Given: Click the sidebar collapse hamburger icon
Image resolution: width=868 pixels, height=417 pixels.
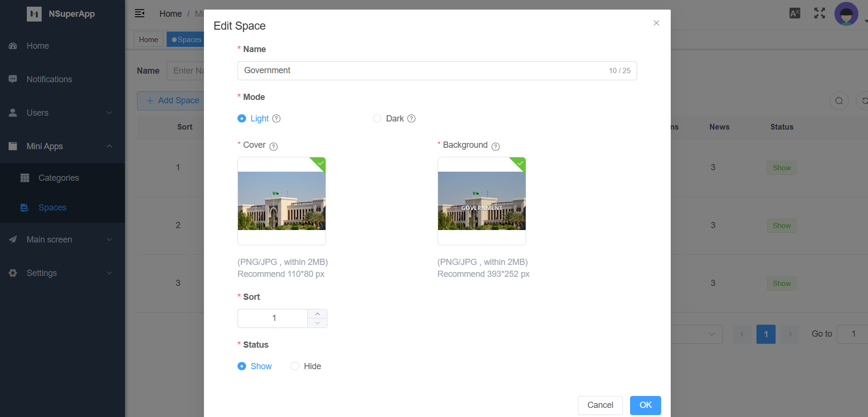Looking at the screenshot, I should coord(139,13).
